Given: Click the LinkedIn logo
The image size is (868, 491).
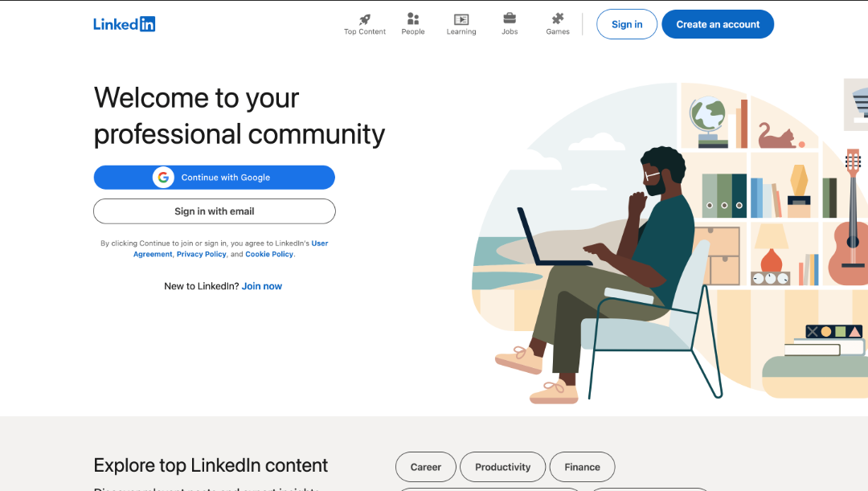Looking at the screenshot, I should [124, 23].
